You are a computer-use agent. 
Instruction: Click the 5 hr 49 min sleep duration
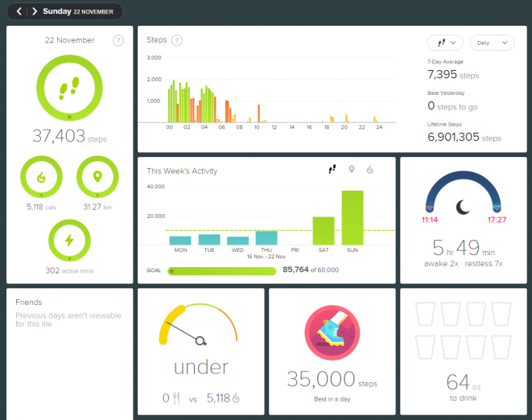(x=464, y=248)
